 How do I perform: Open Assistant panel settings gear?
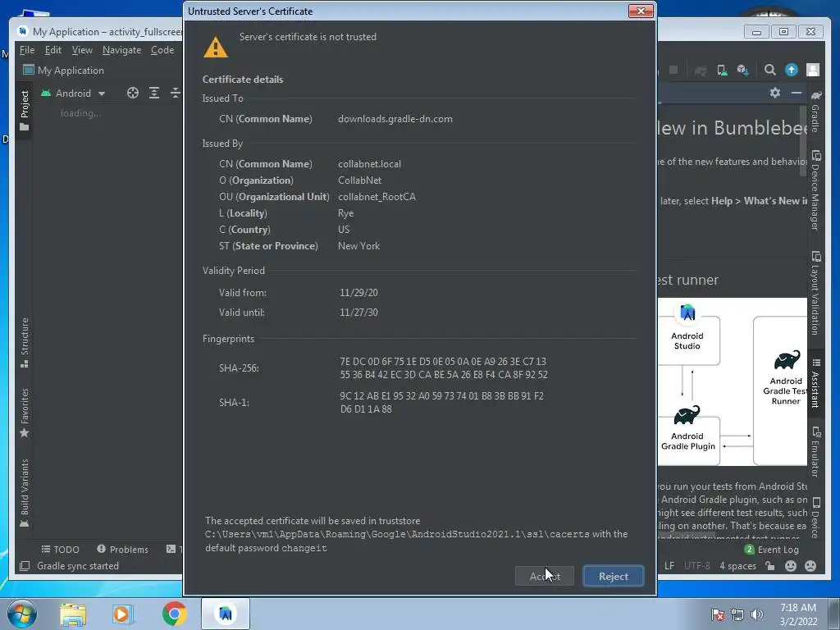pos(774,93)
